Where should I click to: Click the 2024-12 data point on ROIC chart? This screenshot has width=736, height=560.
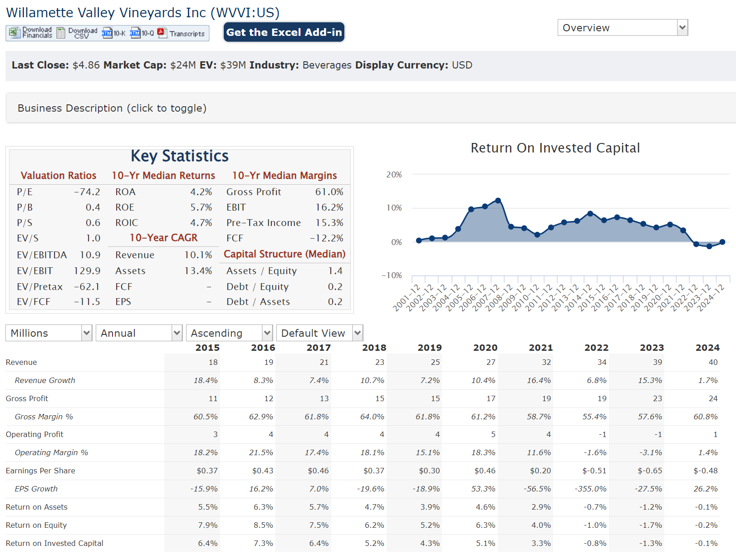(x=722, y=242)
